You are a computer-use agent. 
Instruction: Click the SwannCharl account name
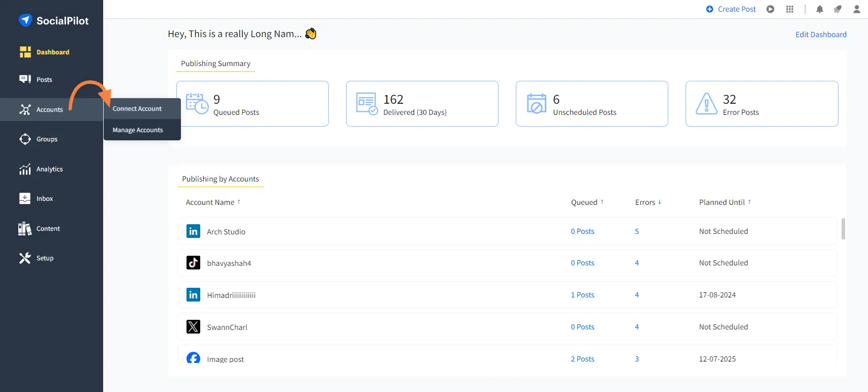click(x=227, y=327)
